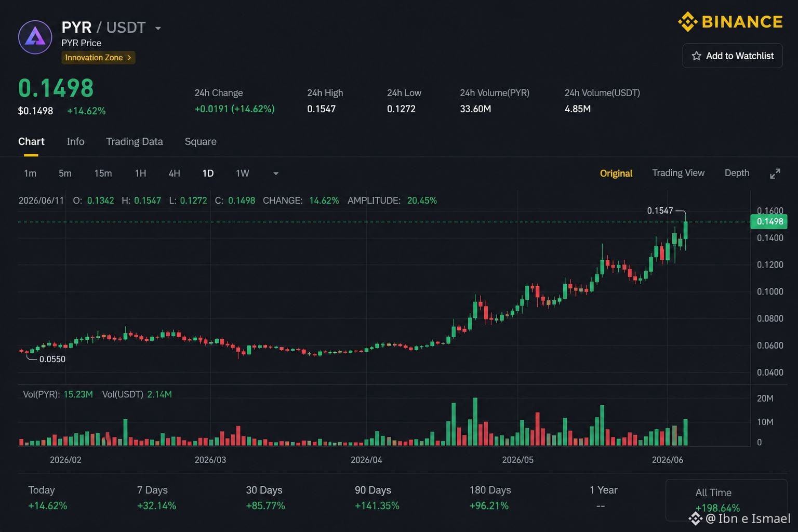798x532 pixels.
Task: Click the Vol(USDT) 2.14M readout
Action: point(137,394)
